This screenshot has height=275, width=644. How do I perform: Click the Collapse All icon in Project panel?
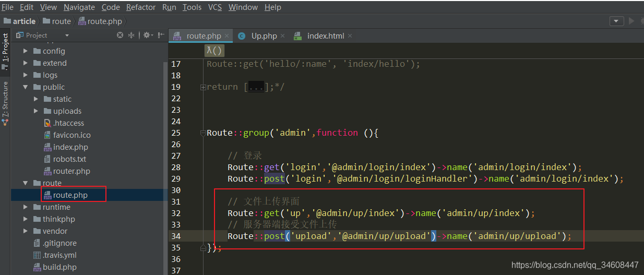(x=132, y=35)
